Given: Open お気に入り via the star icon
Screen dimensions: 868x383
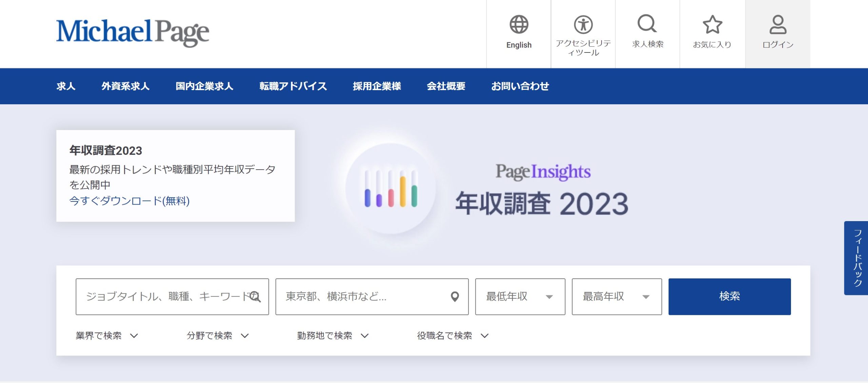Looking at the screenshot, I should point(713,24).
